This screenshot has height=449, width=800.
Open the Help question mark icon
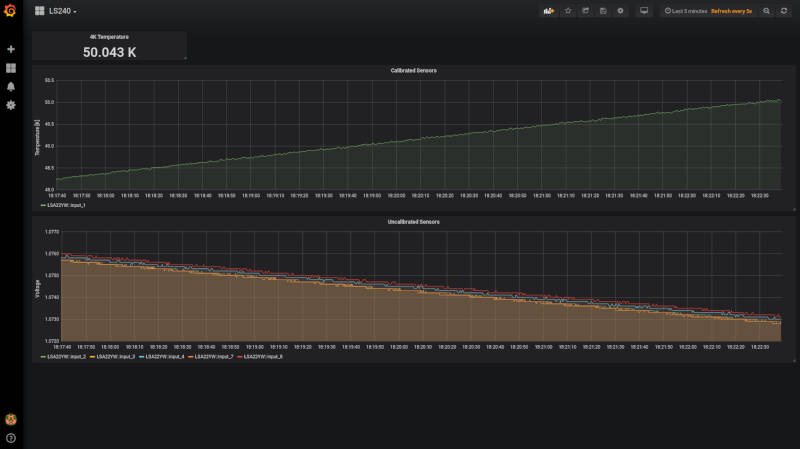(11, 438)
